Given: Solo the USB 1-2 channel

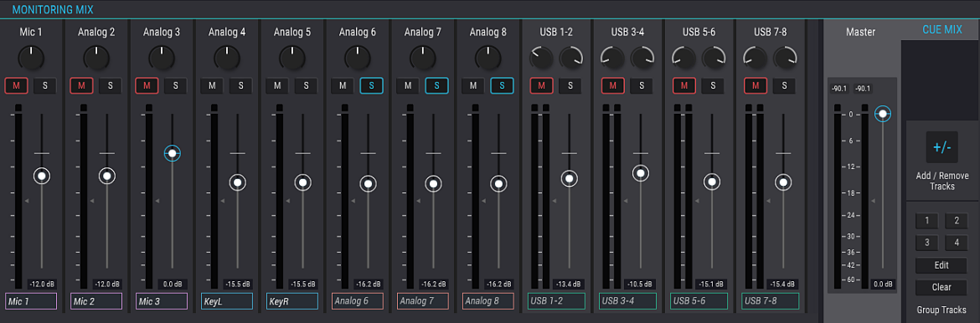Looking at the screenshot, I should point(570,85).
